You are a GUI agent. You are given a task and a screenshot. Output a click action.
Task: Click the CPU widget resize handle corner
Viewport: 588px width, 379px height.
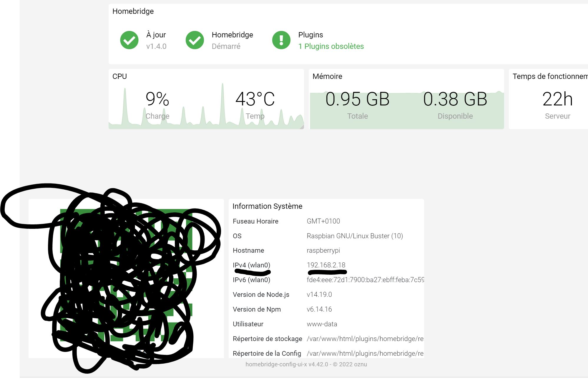tap(302, 127)
